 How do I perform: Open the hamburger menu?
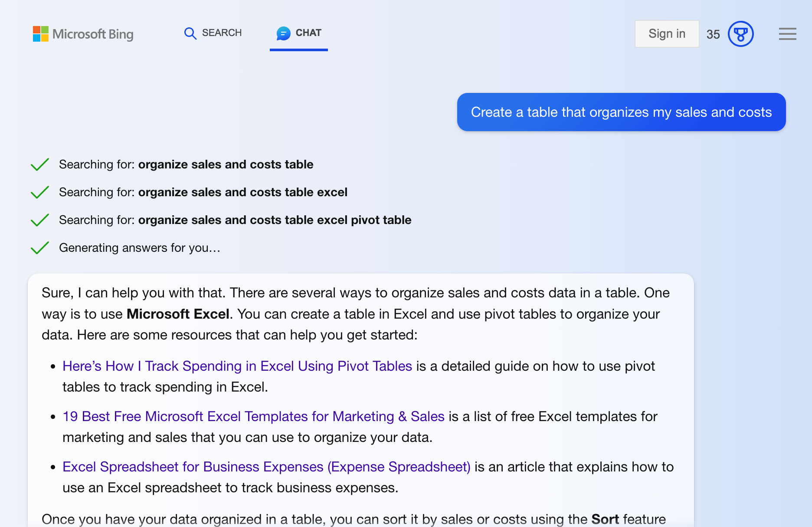click(x=787, y=34)
